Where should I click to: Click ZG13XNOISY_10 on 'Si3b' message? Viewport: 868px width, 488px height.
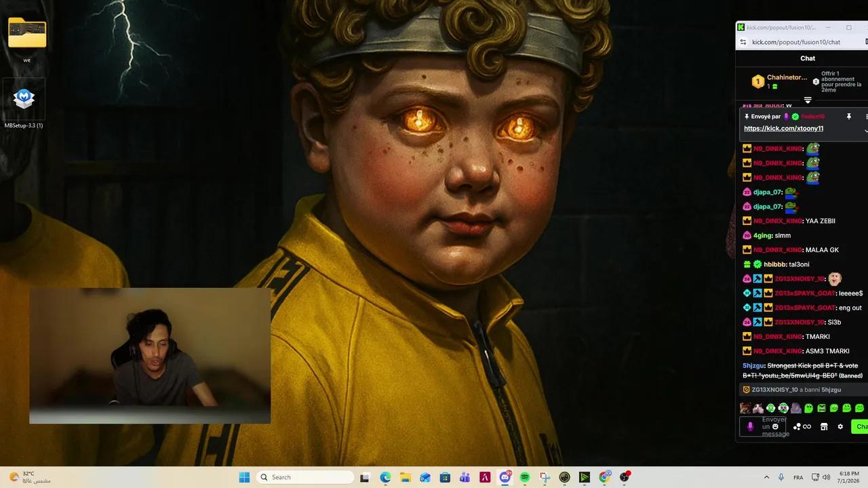[799, 322]
